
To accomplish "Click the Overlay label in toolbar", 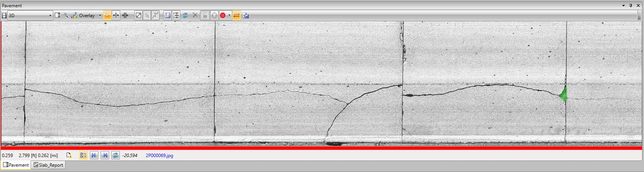I will pyautogui.click(x=87, y=16).
